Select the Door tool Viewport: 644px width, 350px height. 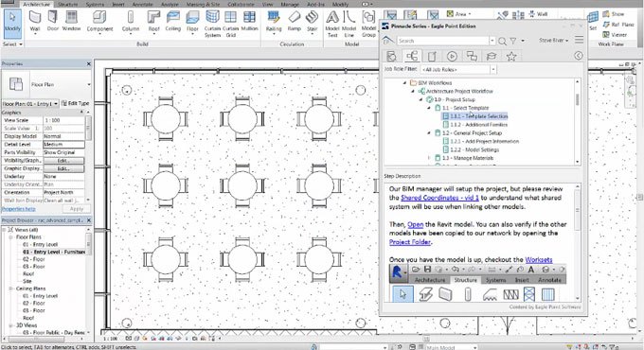pyautogui.click(x=53, y=22)
